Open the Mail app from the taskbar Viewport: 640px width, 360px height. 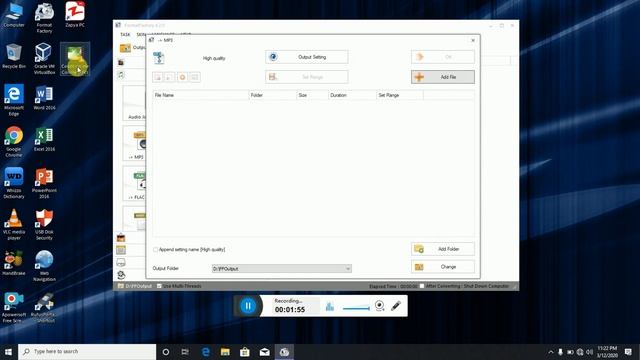coord(264,352)
